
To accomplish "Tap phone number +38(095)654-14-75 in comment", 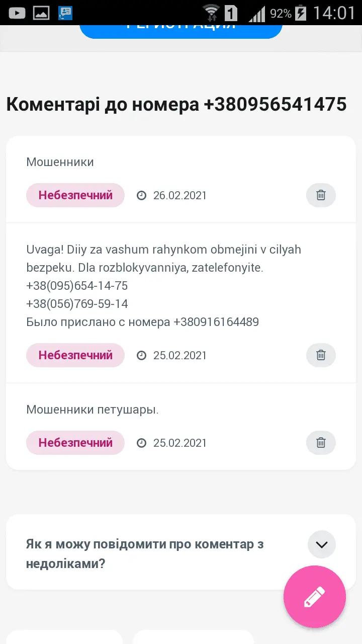I will [x=77, y=286].
